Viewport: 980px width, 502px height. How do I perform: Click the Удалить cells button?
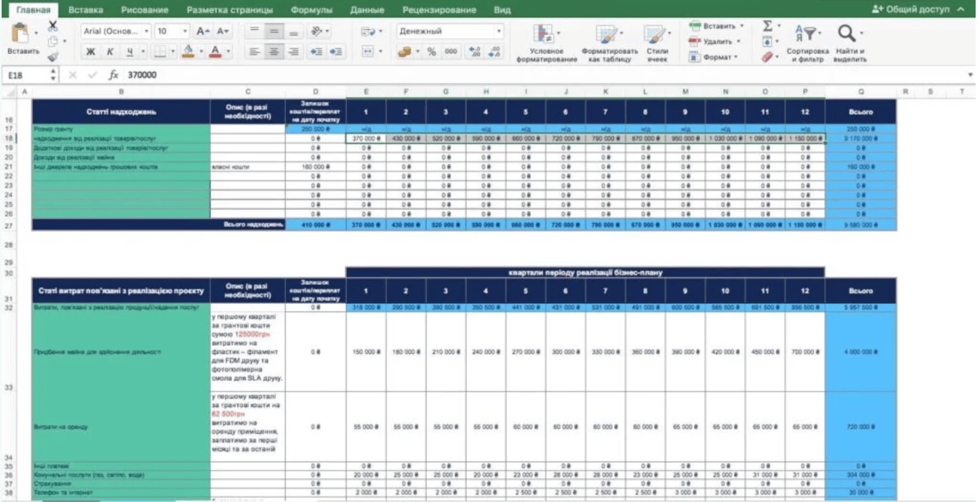[x=715, y=42]
